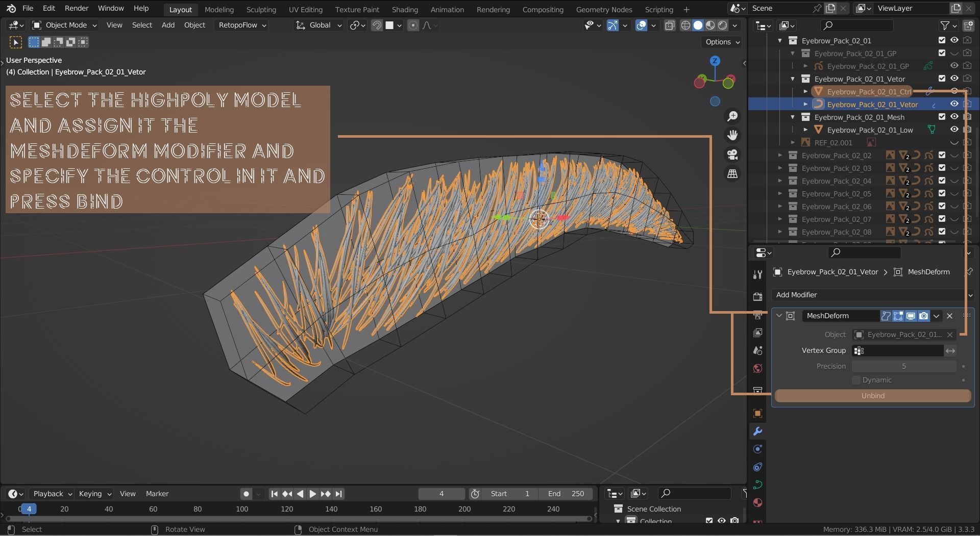This screenshot has width=980, height=536.
Task: Collapse the MeshDeform modifier panel
Action: [779, 316]
